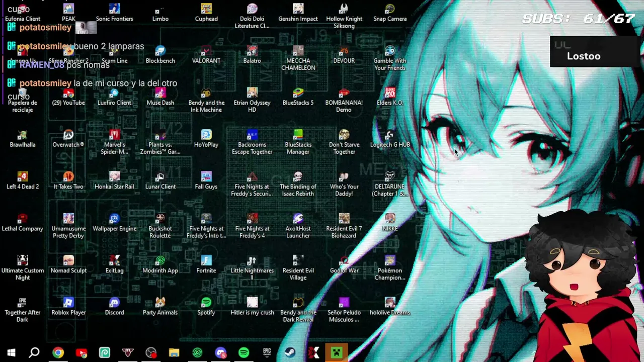Open Google Chrome from the taskbar

click(58, 352)
